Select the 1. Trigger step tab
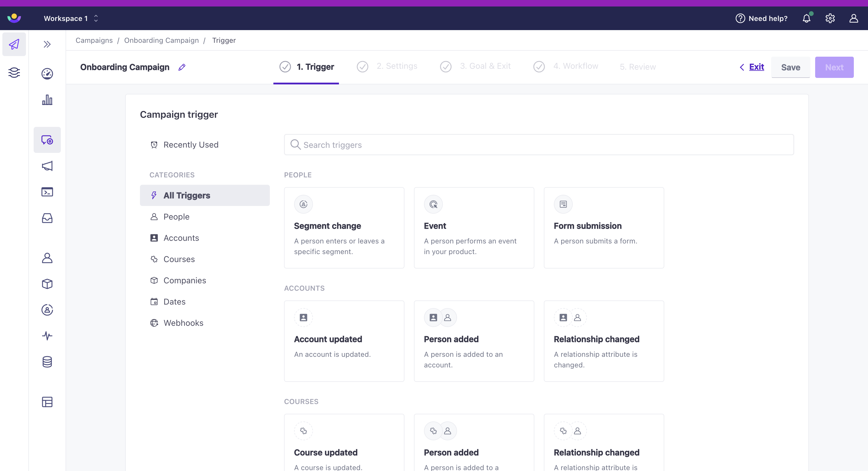 [x=306, y=67]
